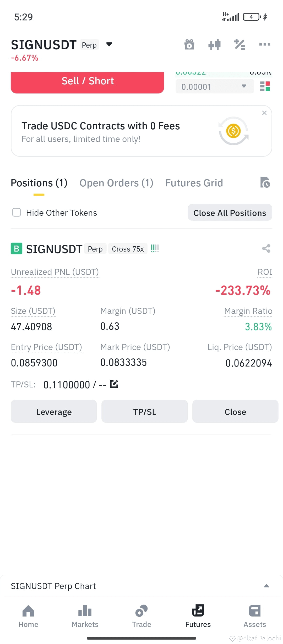Screen dimensions: 283x644
Task: Tap Close All Positions button
Action: [230, 213]
